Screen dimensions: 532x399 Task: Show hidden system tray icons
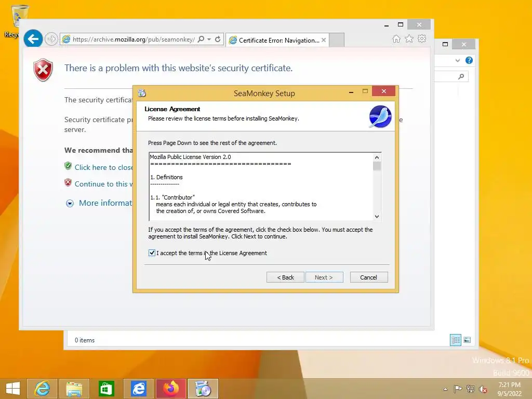(445, 389)
